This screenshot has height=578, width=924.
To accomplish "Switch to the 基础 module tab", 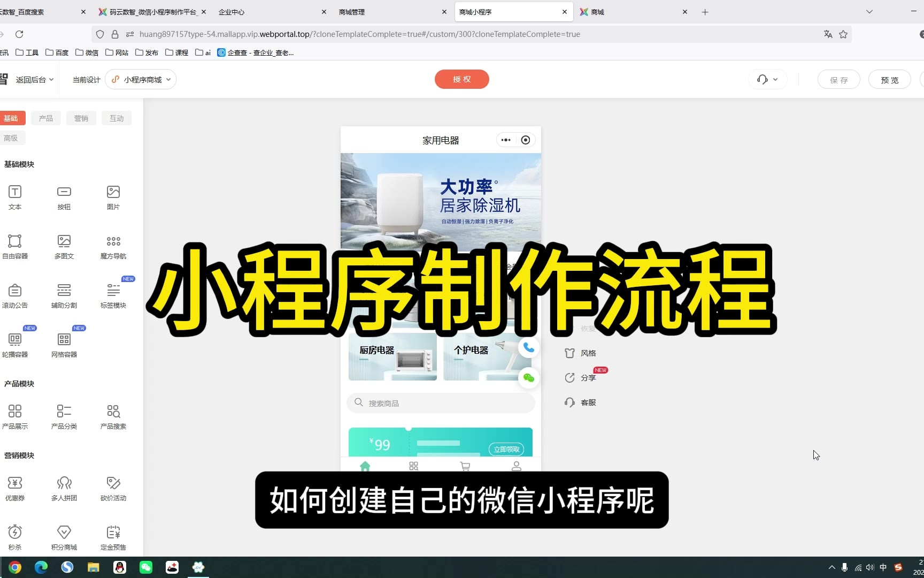I will [11, 118].
